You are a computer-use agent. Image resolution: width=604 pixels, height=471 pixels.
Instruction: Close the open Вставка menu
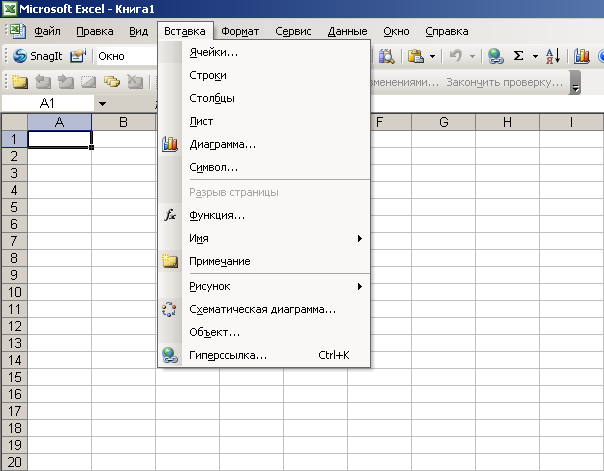[x=185, y=31]
